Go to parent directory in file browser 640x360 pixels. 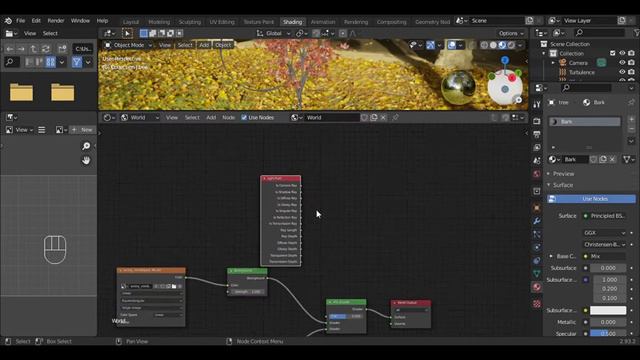tap(33, 49)
